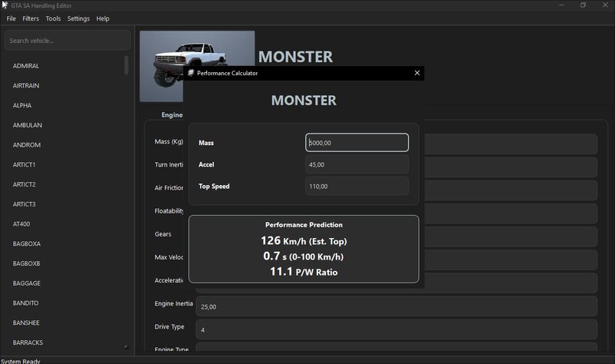615x364 pixels.
Task: Click the vehicle list scrollbar thumb
Action: point(126,65)
